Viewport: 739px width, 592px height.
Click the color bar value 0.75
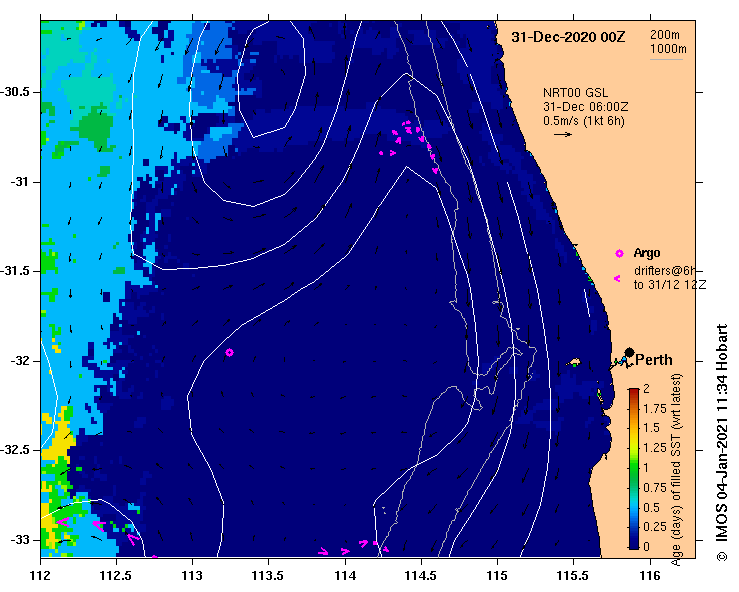(x=655, y=487)
